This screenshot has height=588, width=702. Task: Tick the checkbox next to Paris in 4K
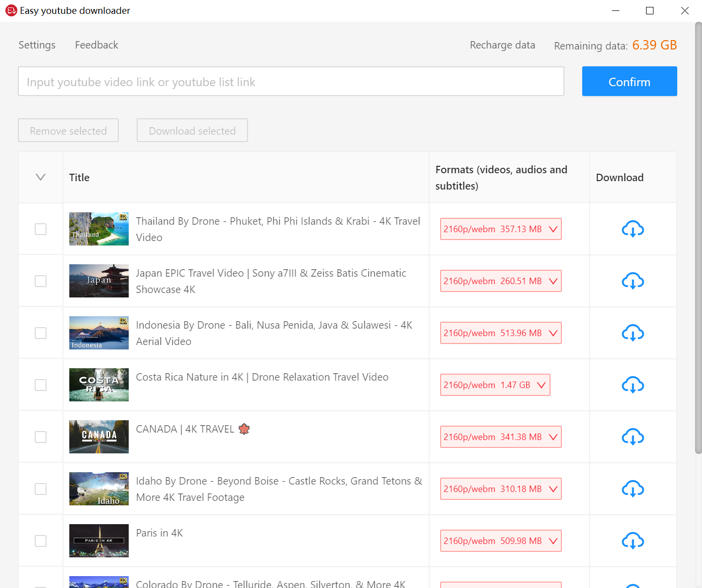click(40, 540)
